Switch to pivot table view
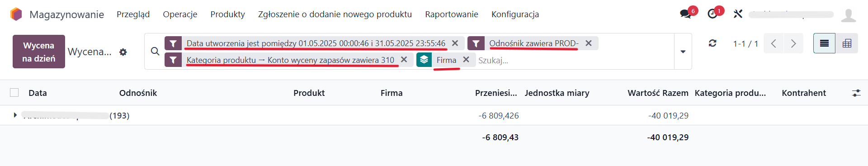 click(x=847, y=43)
